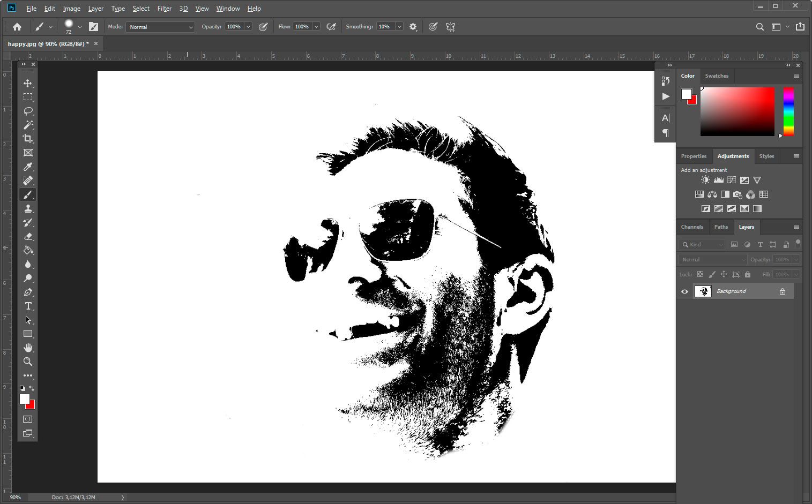This screenshot has height=504, width=812.
Task: Enable airbrush-style build-up in options bar
Action: [x=331, y=26]
